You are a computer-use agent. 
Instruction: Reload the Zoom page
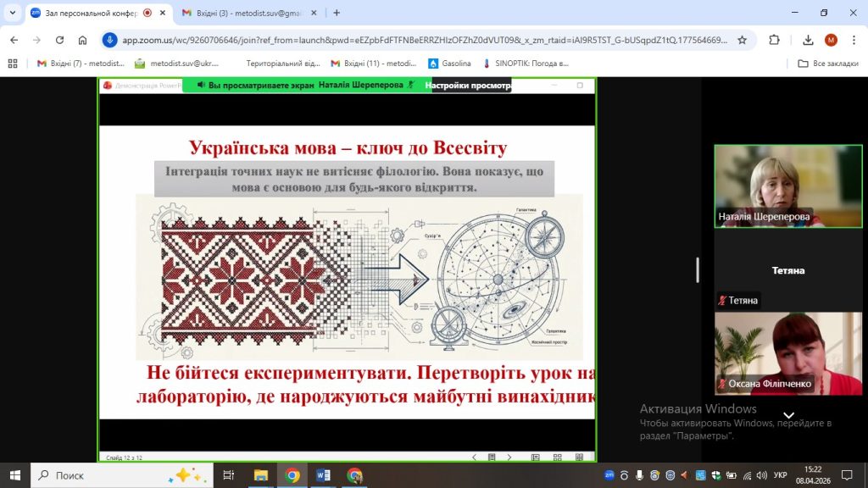pos(59,40)
